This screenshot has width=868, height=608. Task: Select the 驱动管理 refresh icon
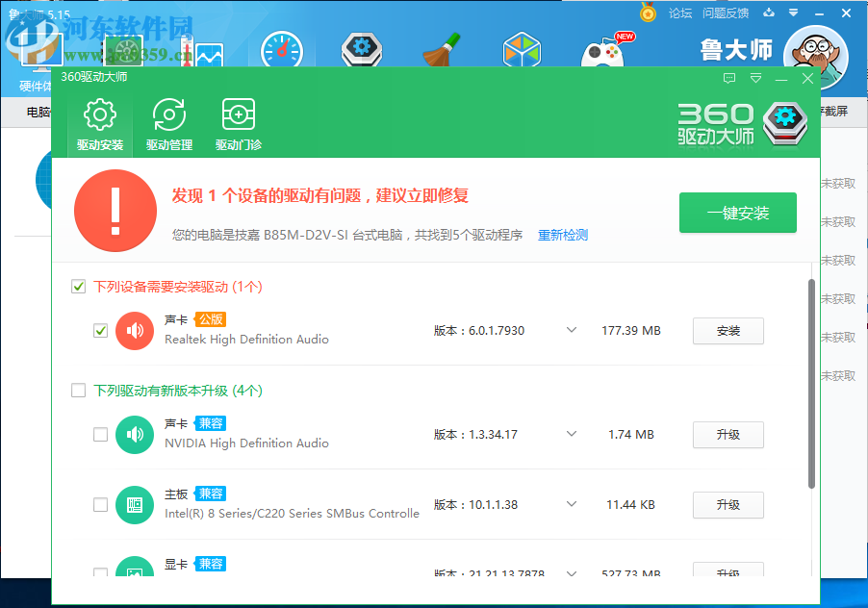tap(169, 113)
